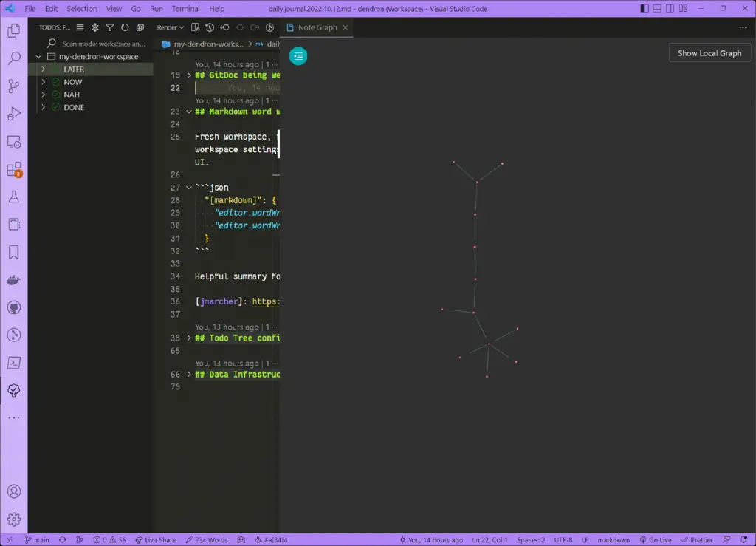Click the my-dendron-works breadcrumb segment
This screenshot has width=756, height=546.
tap(208, 44)
